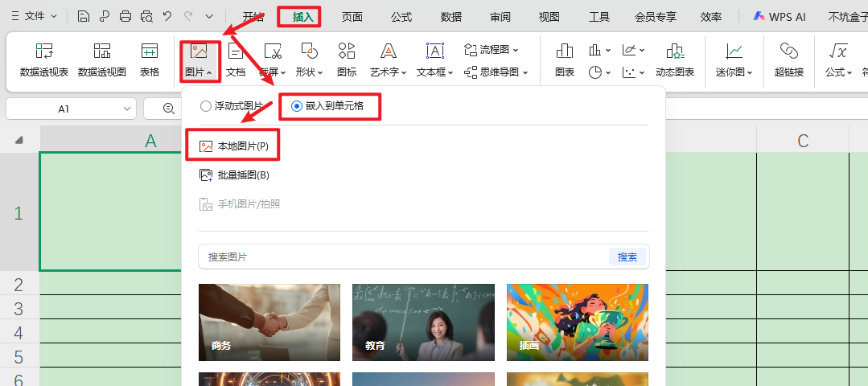Switch to the 审阅 tab
868x386 pixels.
click(500, 17)
